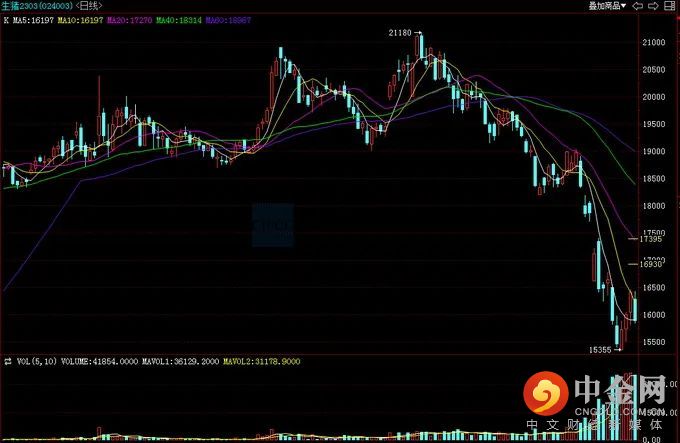Click the MA10:16197 indicator label
The height and width of the screenshot is (443, 680).
click(x=81, y=20)
